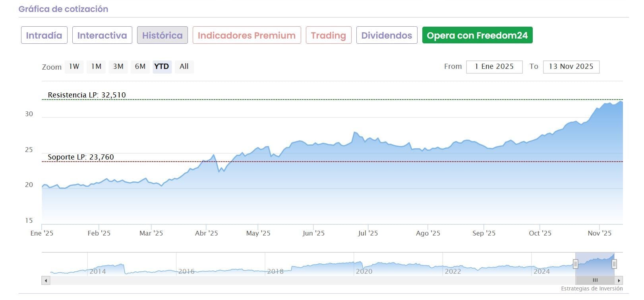Viewport: 644px width, 300px height.
Task: Open the Intradía chart tab
Action: pyautogui.click(x=44, y=35)
